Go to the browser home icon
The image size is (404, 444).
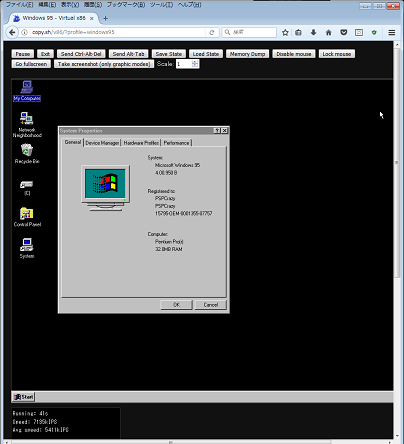click(328, 32)
